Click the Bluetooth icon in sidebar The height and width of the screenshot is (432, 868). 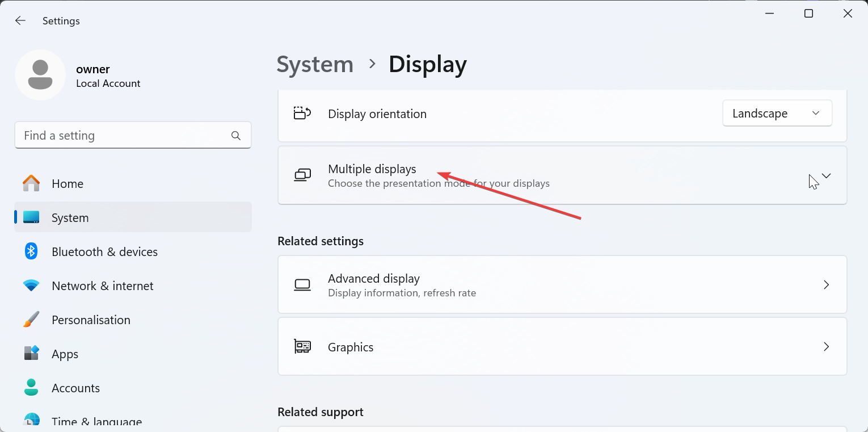click(31, 251)
